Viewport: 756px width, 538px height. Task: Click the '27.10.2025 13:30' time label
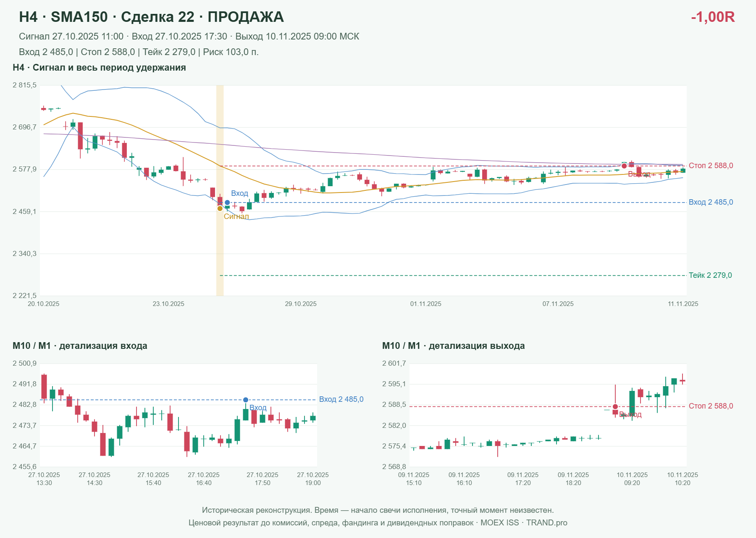(x=44, y=479)
